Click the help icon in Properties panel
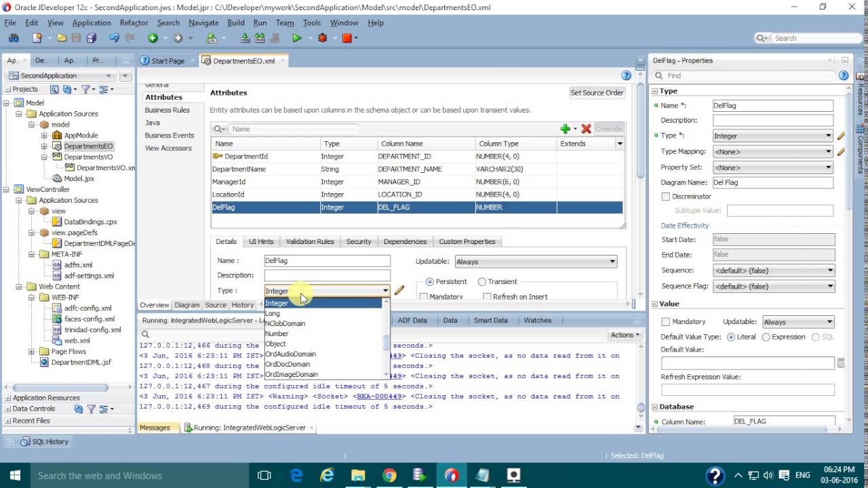 [844, 76]
